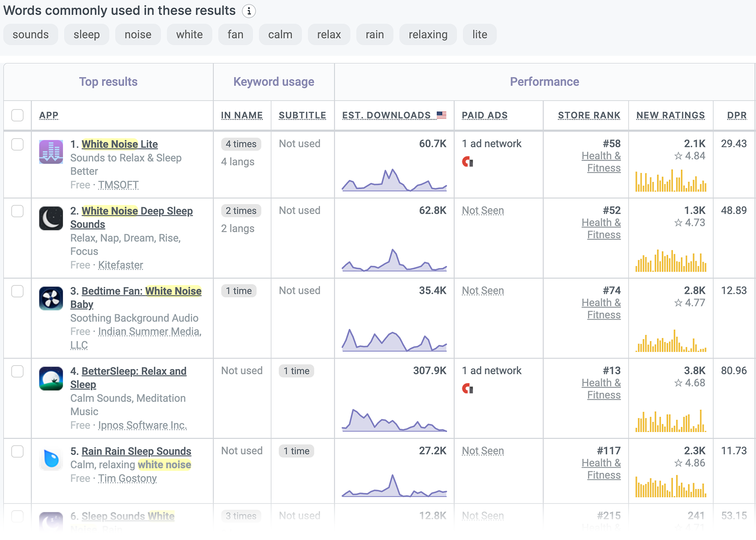Sort by STORE RANK column

click(589, 115)
